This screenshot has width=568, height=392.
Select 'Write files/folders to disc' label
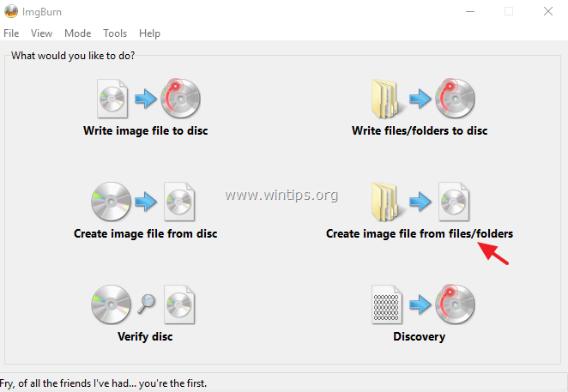click(420, 130)
